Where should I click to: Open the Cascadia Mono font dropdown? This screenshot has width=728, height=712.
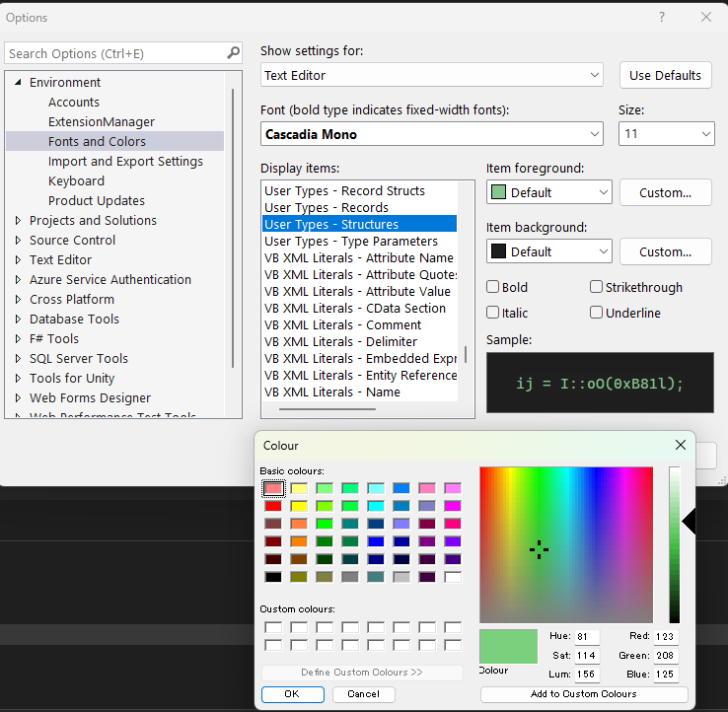(x=433, y=134)
